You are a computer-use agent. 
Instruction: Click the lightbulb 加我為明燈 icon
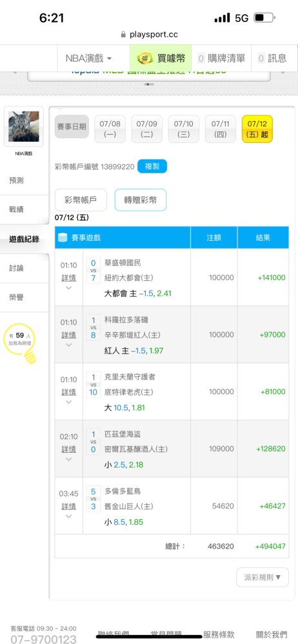(20, 343)
